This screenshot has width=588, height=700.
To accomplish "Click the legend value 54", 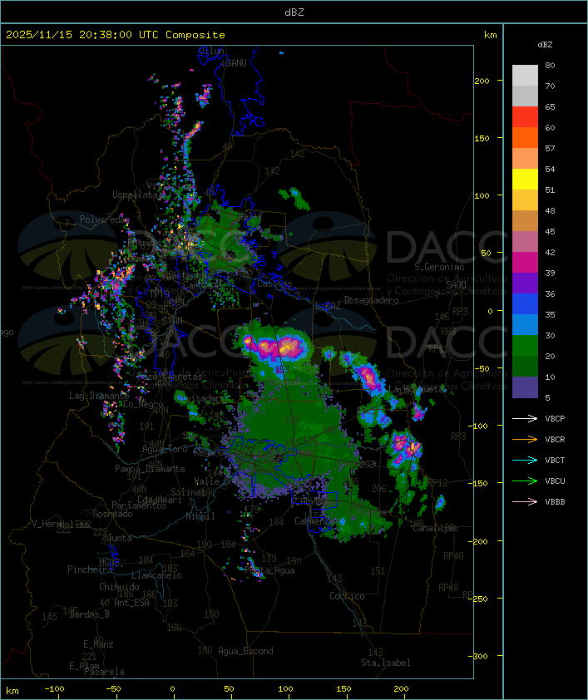I will (x=550, y=170).
